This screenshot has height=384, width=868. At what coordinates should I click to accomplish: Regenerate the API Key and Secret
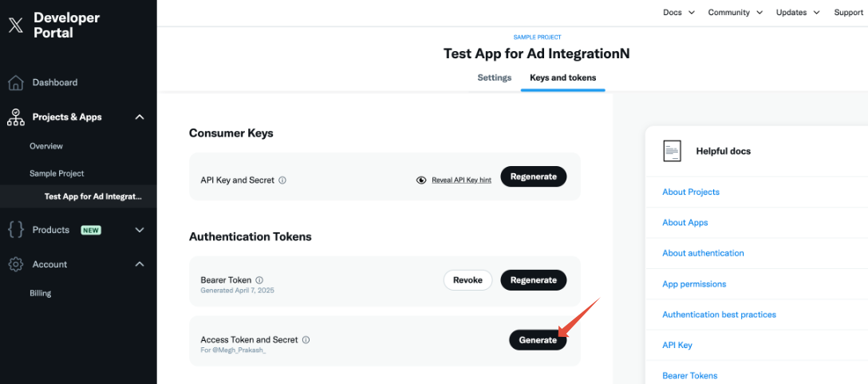tap(533, 176)
